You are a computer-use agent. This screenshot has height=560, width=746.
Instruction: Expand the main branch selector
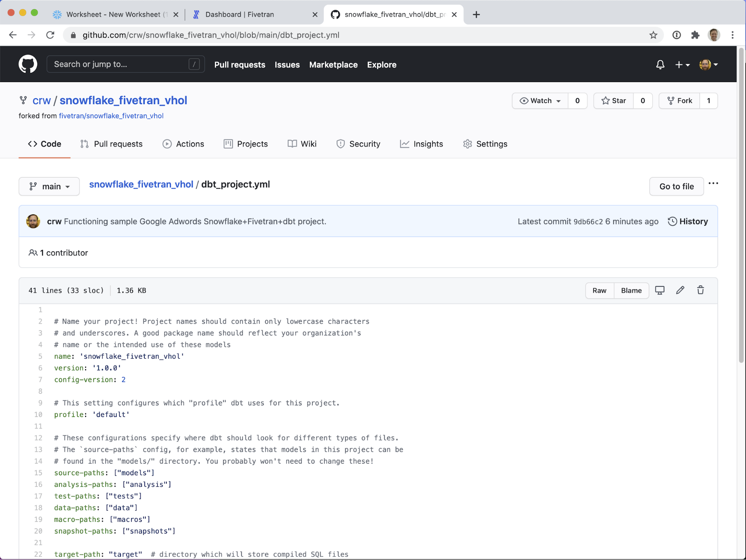[x=49, y=186]
